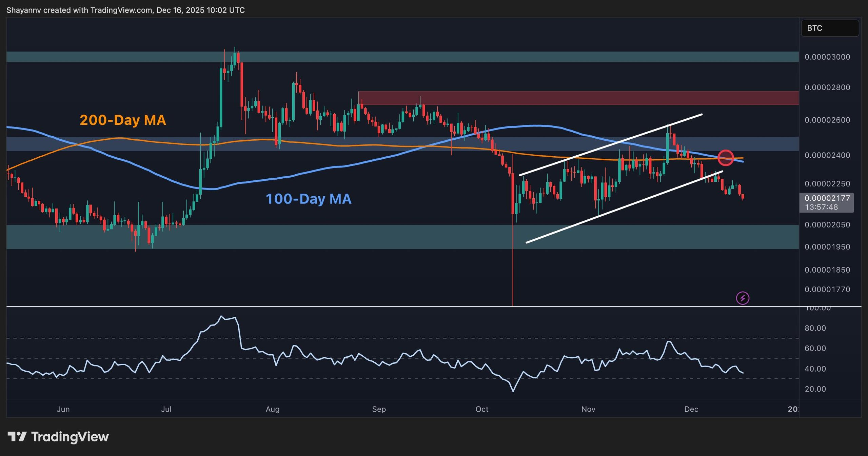Viewport: 868px width, 456px height.
Task: Select the BTC currency unit button
Action: (830, 28)
